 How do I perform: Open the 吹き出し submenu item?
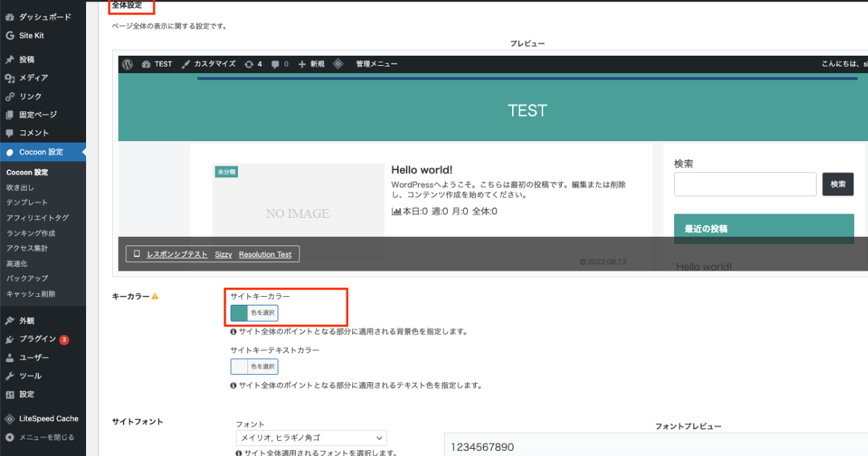(20, 187)
